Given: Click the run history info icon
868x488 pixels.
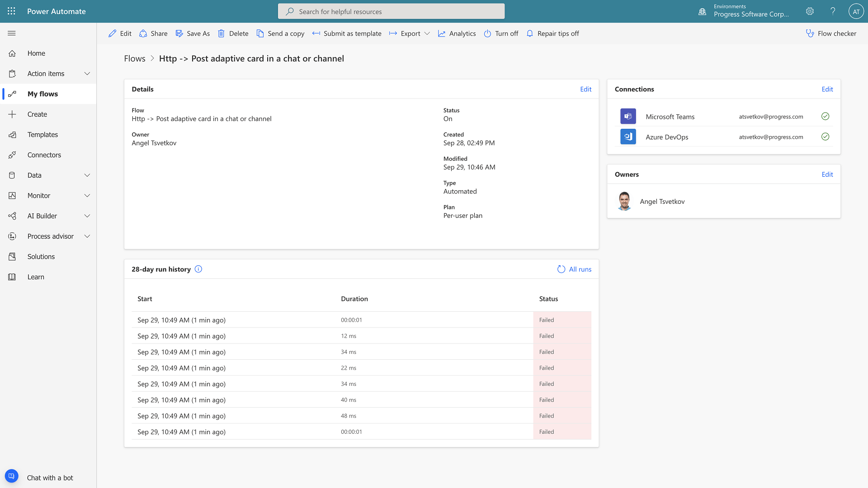Looking at the screenshot, I should point(198,269).
